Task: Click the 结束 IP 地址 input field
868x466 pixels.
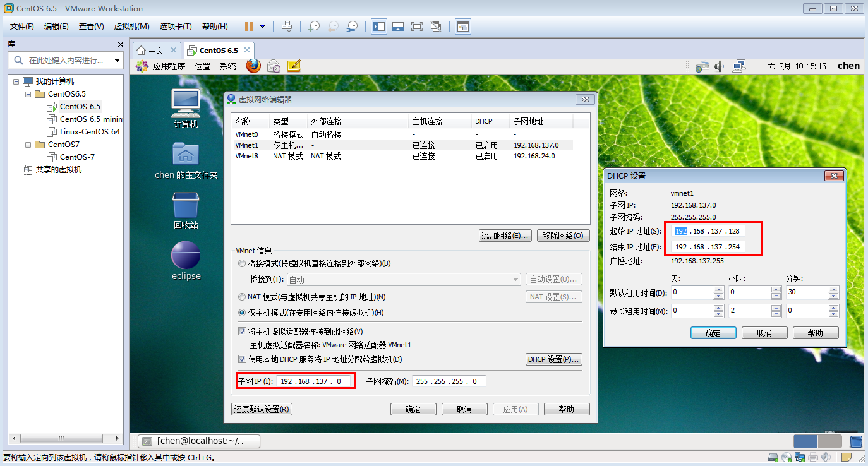Action: click(x=708, y=247)
